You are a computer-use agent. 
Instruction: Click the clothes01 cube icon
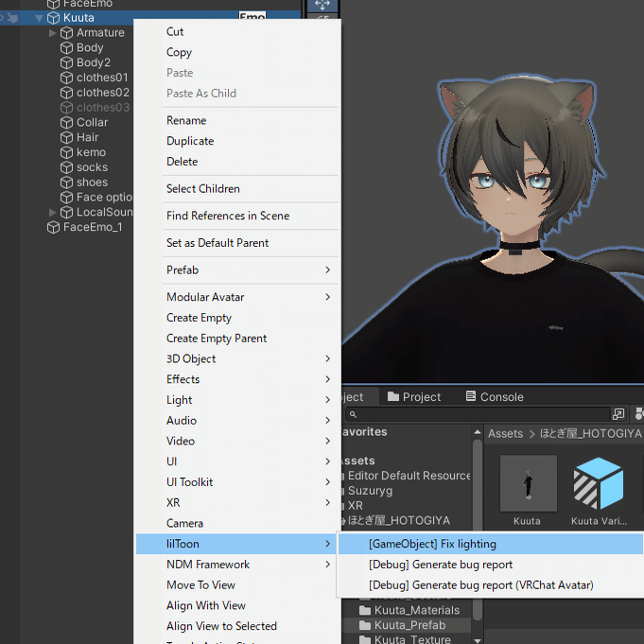click(x=66, y=78)
